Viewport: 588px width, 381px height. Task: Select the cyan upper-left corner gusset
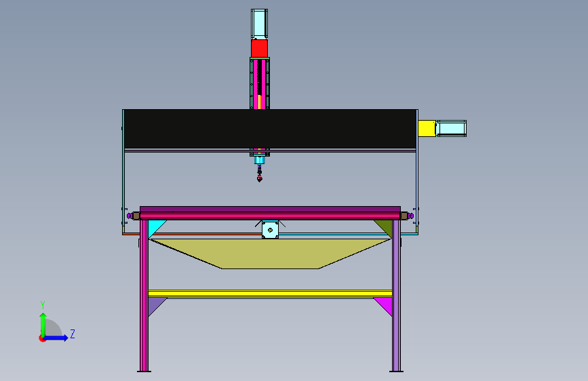click(x=155, y=226)
